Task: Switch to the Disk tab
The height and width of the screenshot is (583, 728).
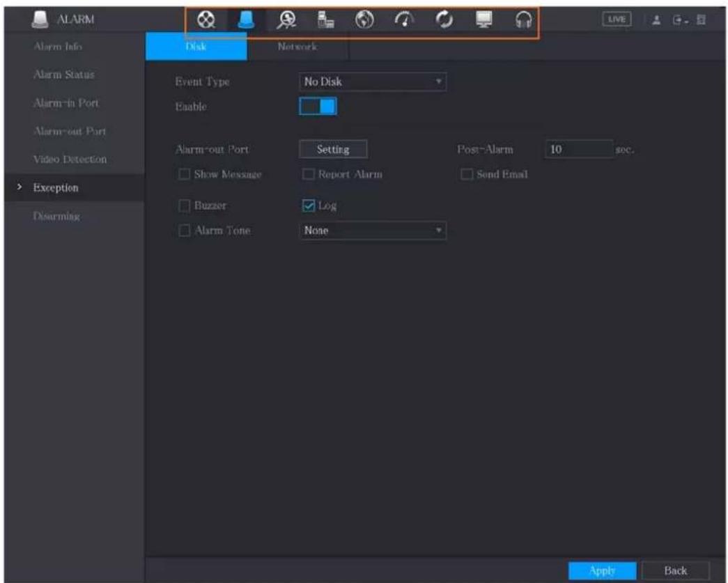Action: point(196,47)
